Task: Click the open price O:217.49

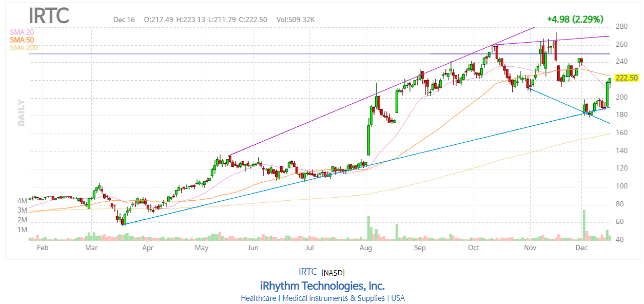Action: click(x=159, y=20)
